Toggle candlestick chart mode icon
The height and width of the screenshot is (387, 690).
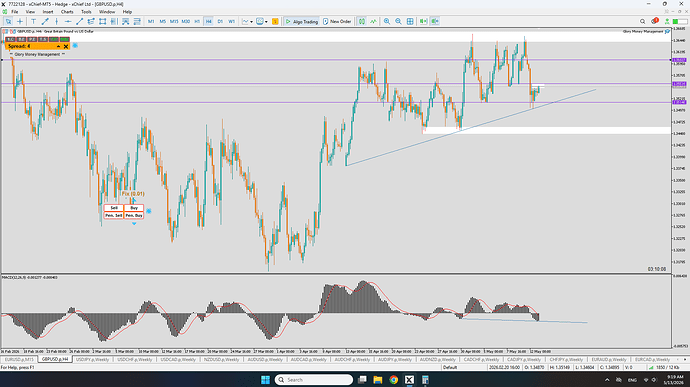(361, 21)
